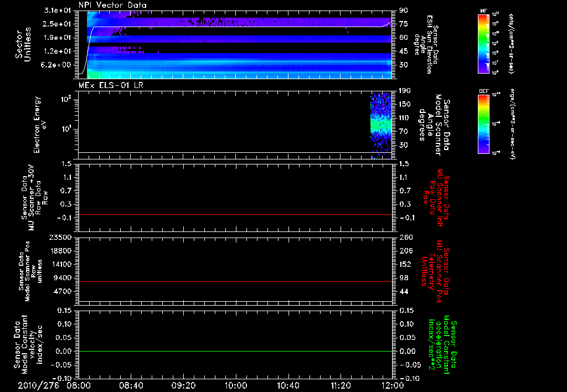Click the 'Electron Energy eV' axis title
The image size is (567, 392).
pos(40,125)
